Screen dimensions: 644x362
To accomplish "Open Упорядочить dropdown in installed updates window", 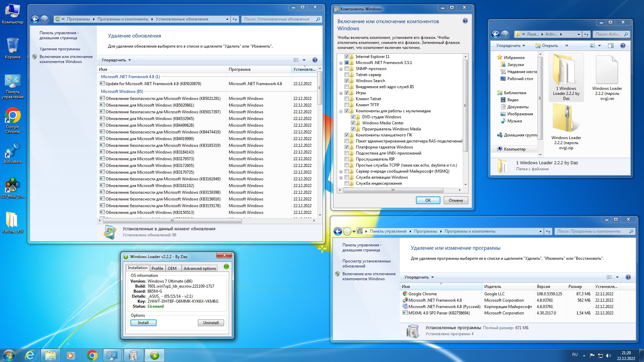I will pyautogui.click(x=116, y=60).
